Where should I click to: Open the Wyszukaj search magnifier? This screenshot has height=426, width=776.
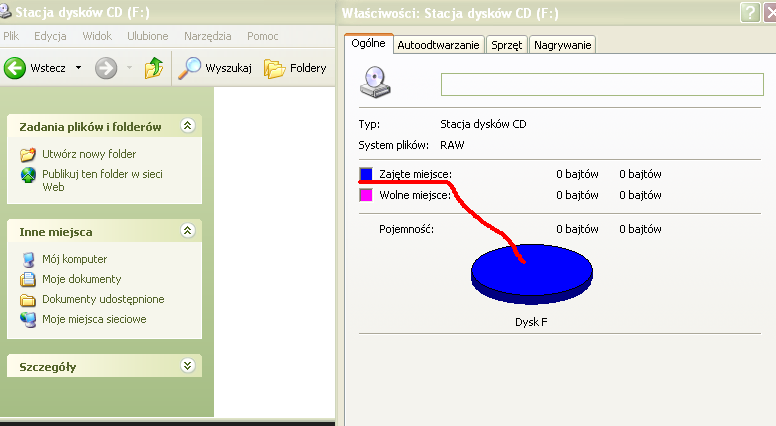tap(189, 68)
